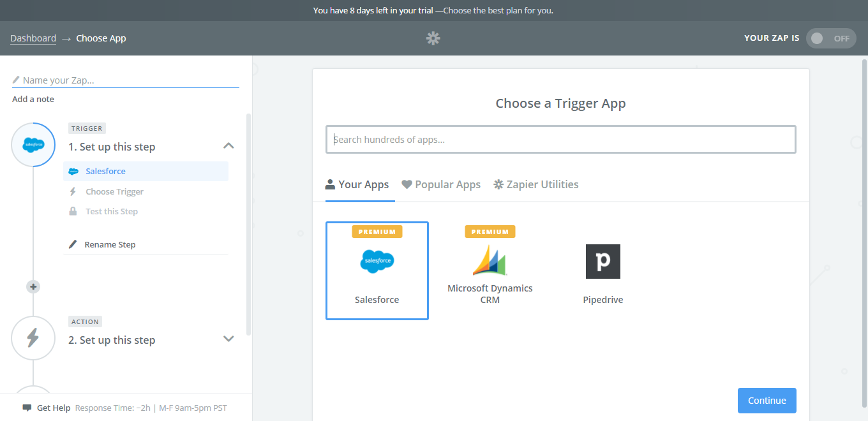Screen dimensions: 868x421
Task: Click the Choose App breadcrumb text
Action: 101,38
